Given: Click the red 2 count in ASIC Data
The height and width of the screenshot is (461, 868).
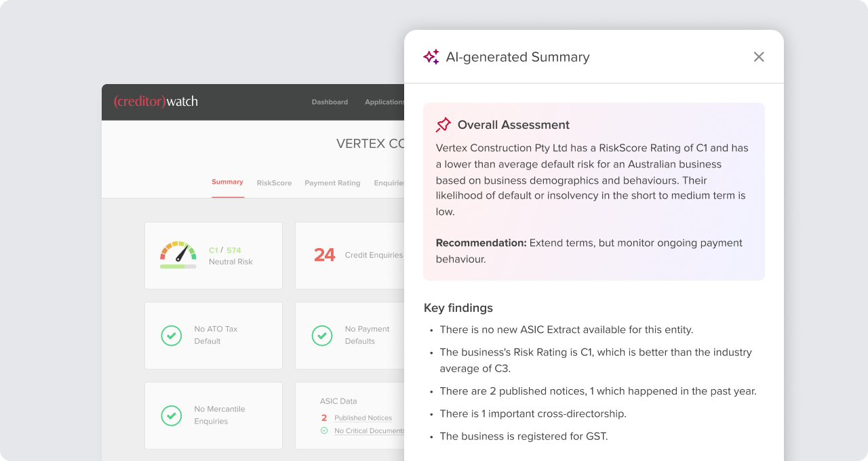Looking at the screenshot, I should tap(324, 418).
